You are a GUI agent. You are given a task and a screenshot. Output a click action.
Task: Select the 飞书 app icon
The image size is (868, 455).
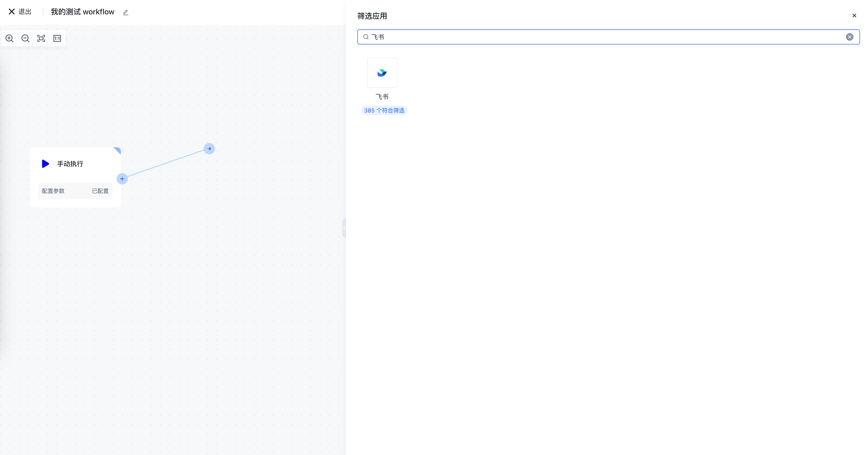pos(382,73)
